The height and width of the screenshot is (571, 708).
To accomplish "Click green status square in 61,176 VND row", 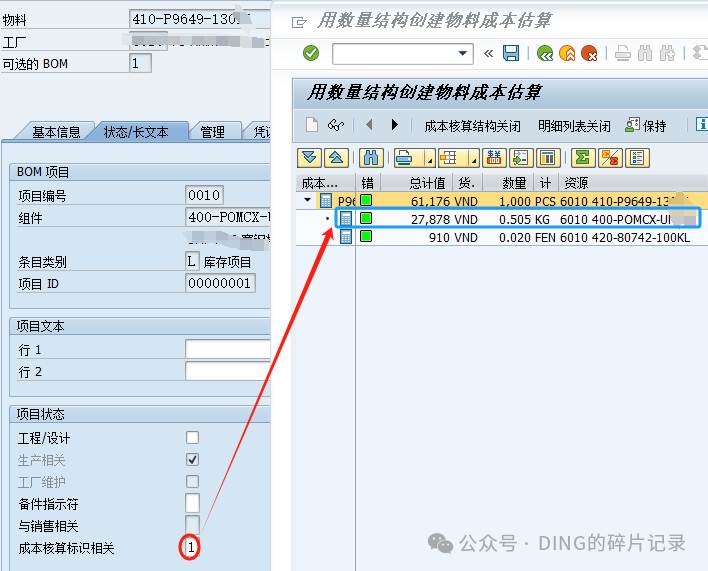I will 366,200.
